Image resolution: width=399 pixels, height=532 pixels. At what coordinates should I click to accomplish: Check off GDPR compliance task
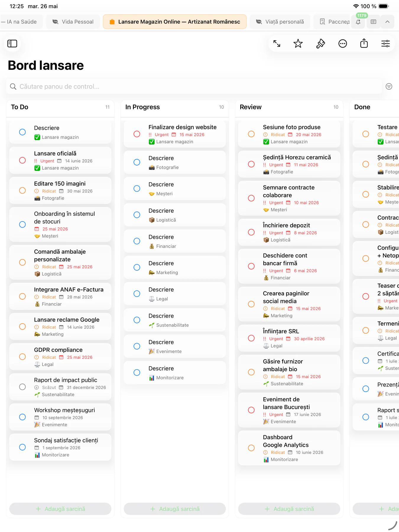pyautogui.click(x=22, y=356)
